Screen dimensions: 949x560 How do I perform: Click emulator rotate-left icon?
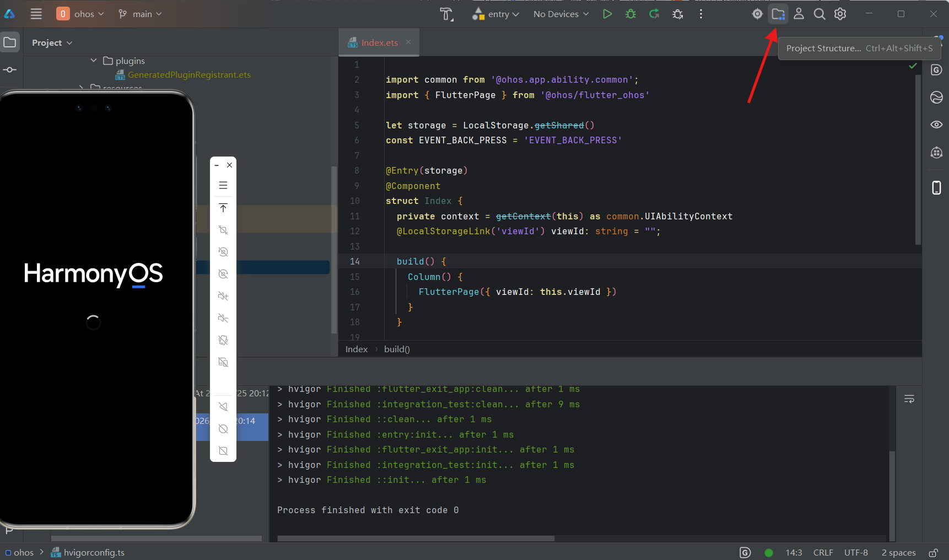point(223,252)
